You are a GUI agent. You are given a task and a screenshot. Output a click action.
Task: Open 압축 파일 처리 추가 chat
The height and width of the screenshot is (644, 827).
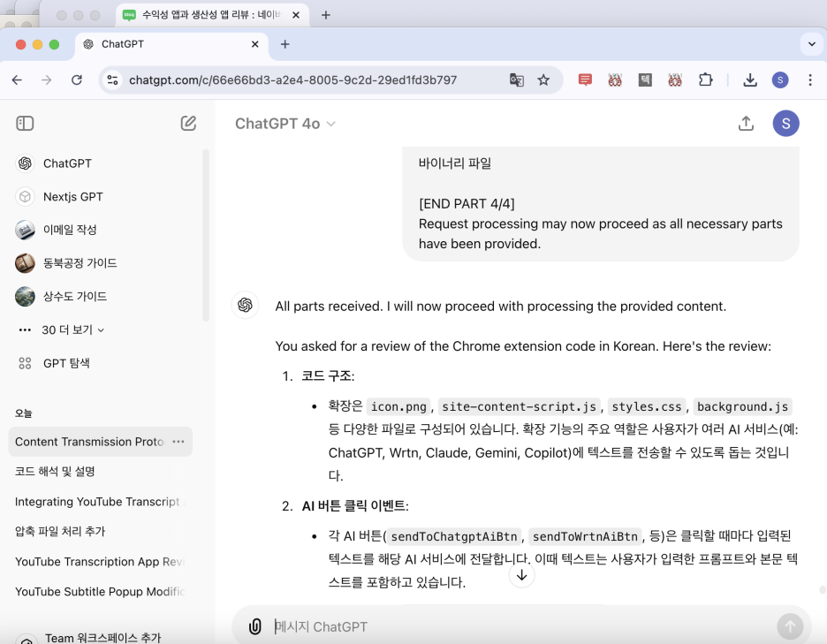(x=60, y=532)
